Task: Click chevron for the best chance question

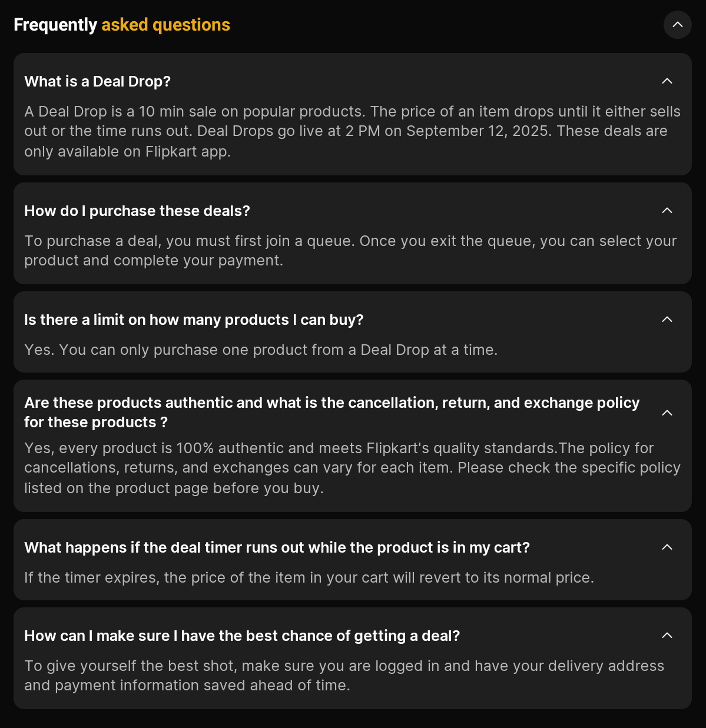Action: pyautogui.click(x=667, y=636)
